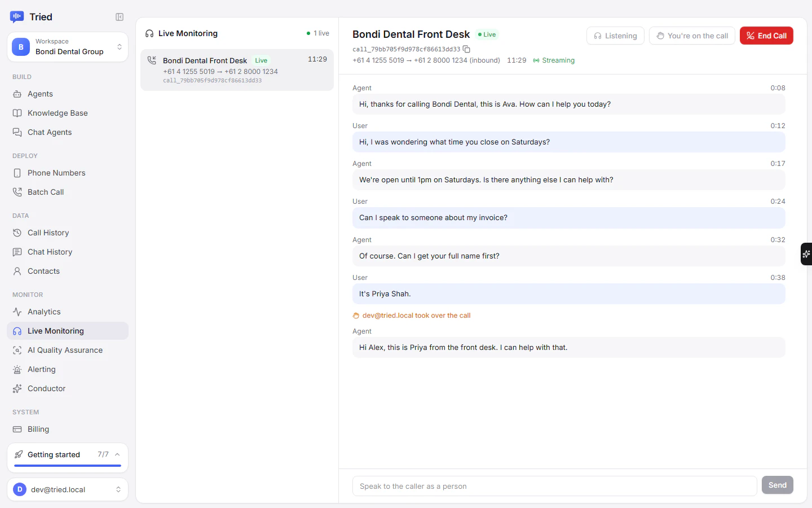Viewport: 812px width, 508px height.
Task: End the live call
Action: (x=766, y=36)
